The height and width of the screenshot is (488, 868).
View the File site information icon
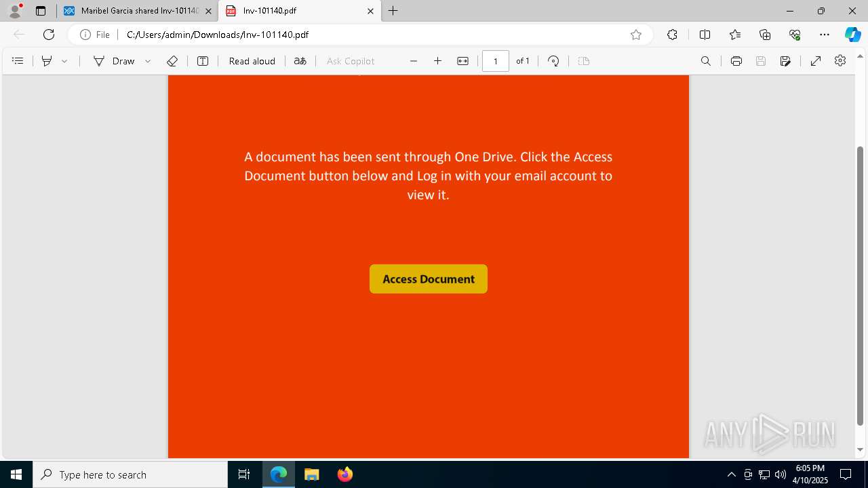(x=94, y=35)
